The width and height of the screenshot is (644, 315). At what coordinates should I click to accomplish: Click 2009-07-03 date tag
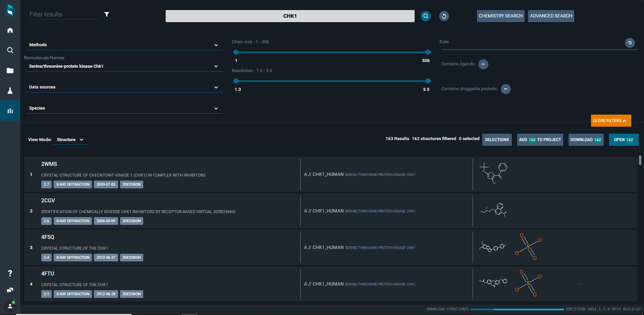pos(106,185)
